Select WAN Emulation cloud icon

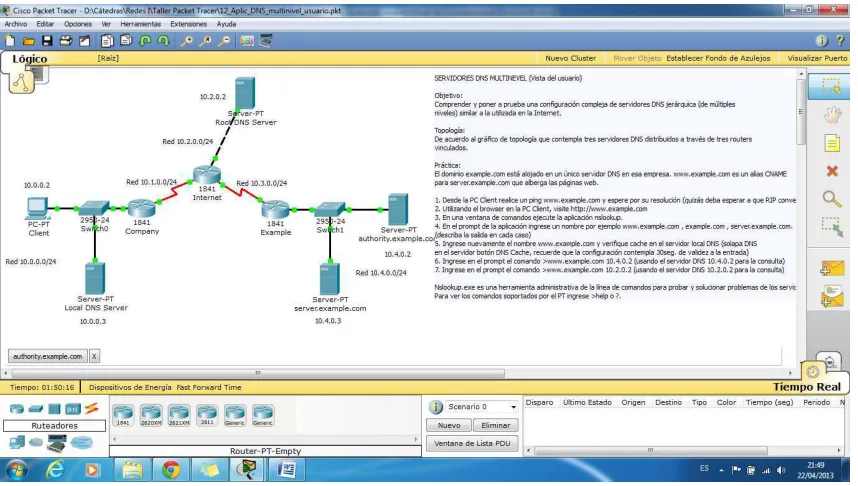coord(36,442)
